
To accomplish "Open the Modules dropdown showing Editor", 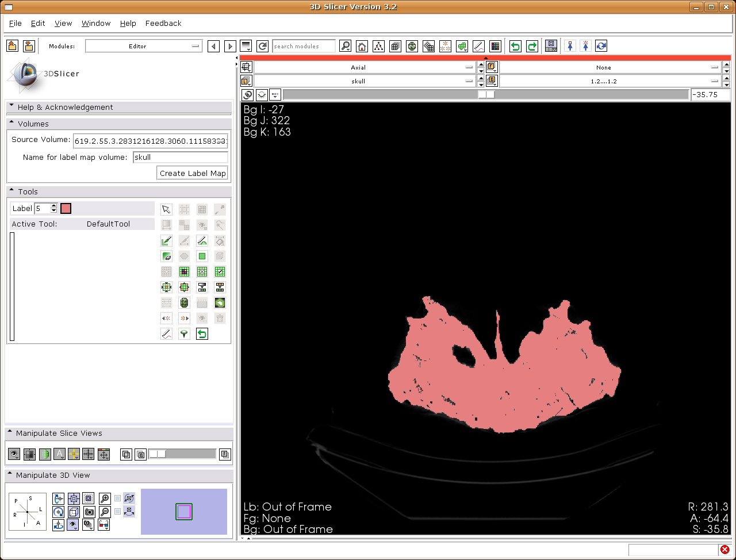I will pyautogui.click(x=144, y=46).
